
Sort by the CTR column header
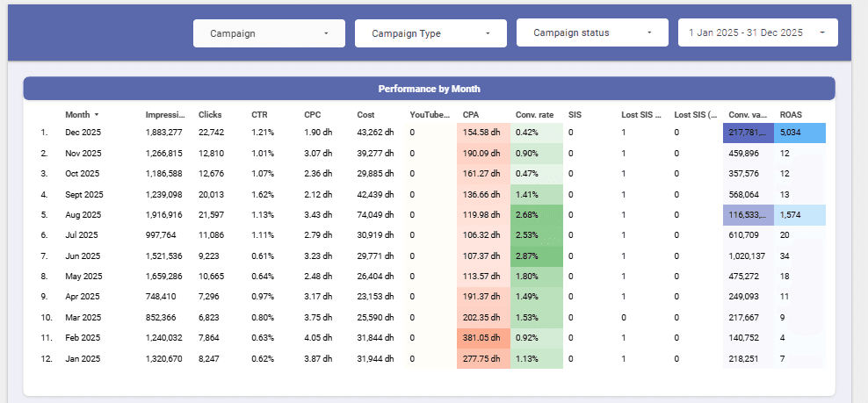(259, 115)
